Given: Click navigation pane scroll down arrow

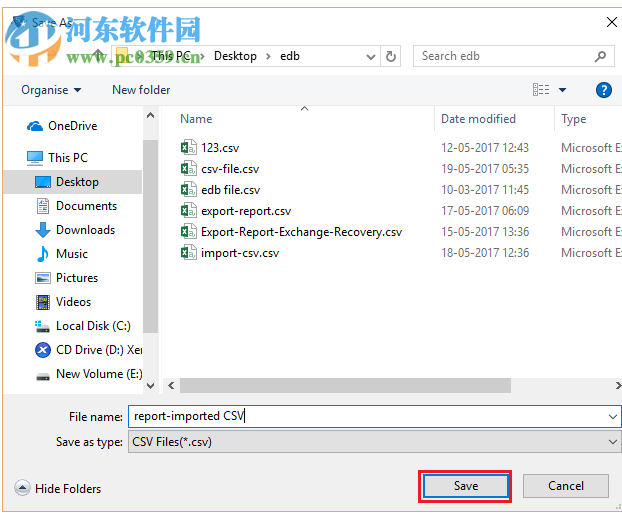Looking at the screenshot, I should 150,386.
